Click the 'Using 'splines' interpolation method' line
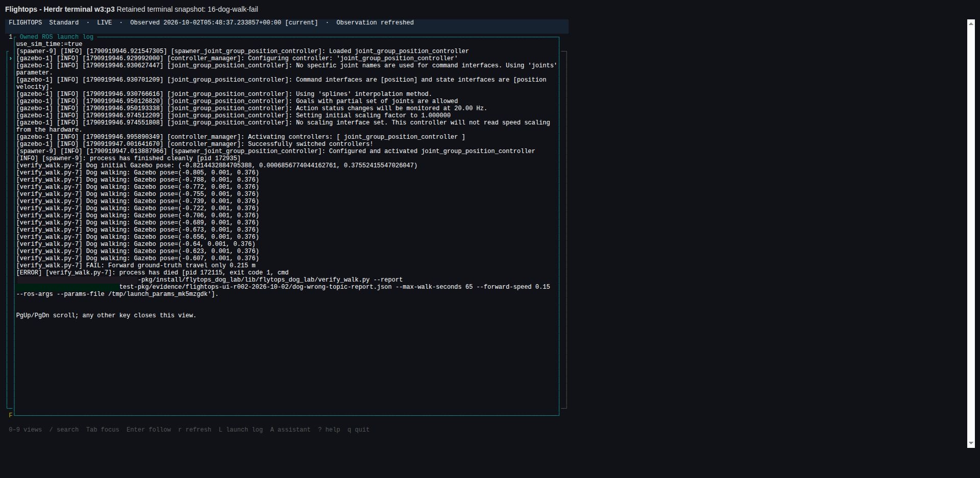Viewport: 980px width, 478px height. pyautogui.click(x=224, y=94)
